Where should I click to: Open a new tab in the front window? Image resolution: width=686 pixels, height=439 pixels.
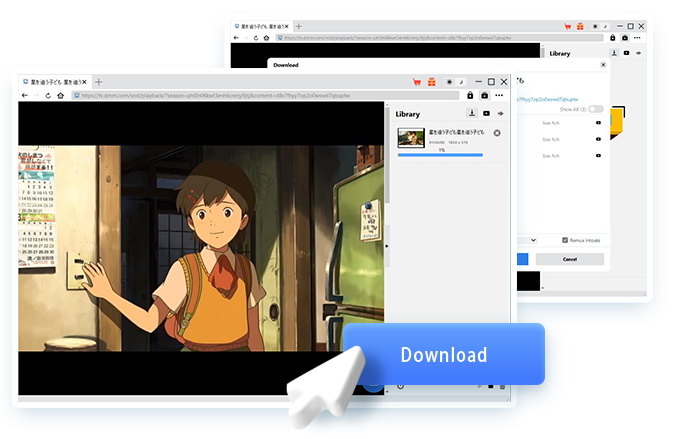click(99, 82)
